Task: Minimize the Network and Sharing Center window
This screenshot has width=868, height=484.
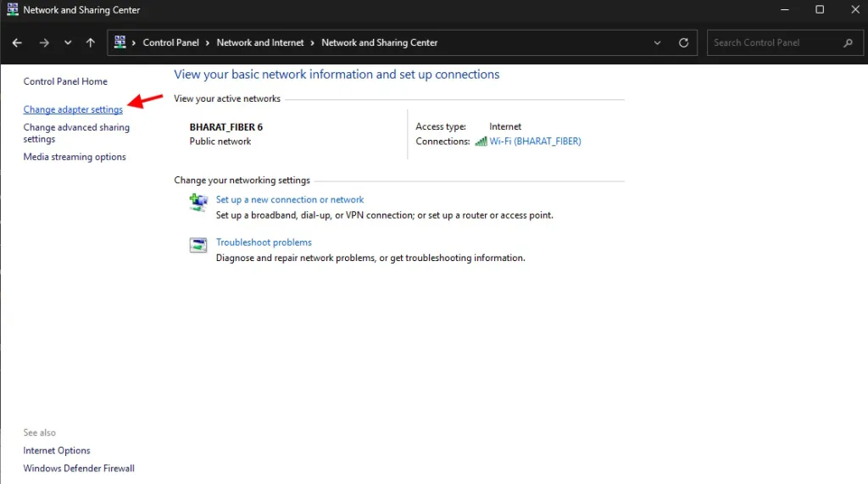Action: (x=784, y=9)
